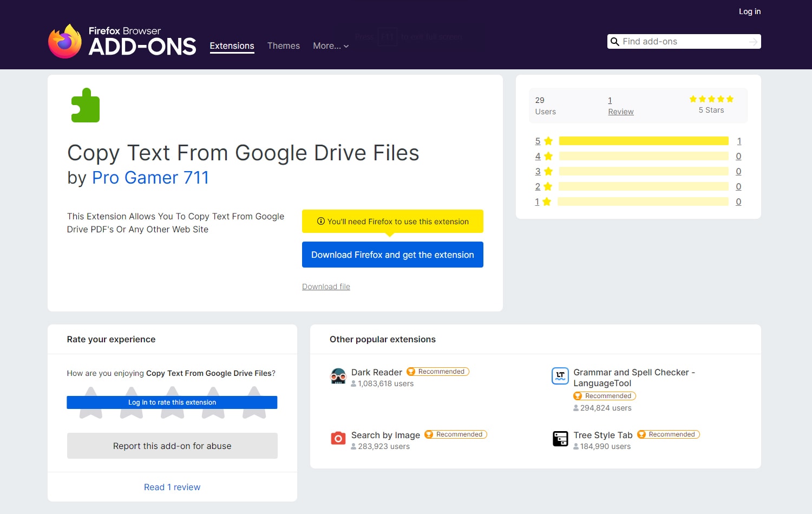The width and height of the screenshot is (812, 514).
Task: Submit search with the arrow icon
Action: tap(753, 42)
